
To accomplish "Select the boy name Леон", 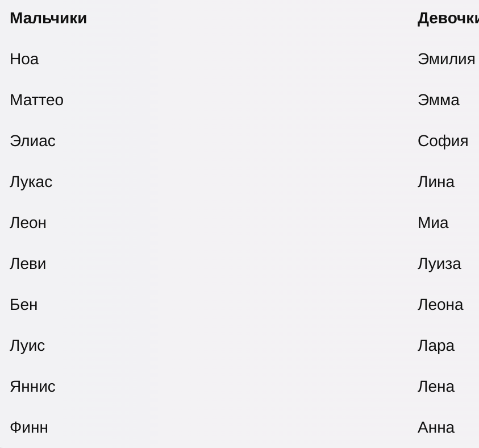I will 28,223.
